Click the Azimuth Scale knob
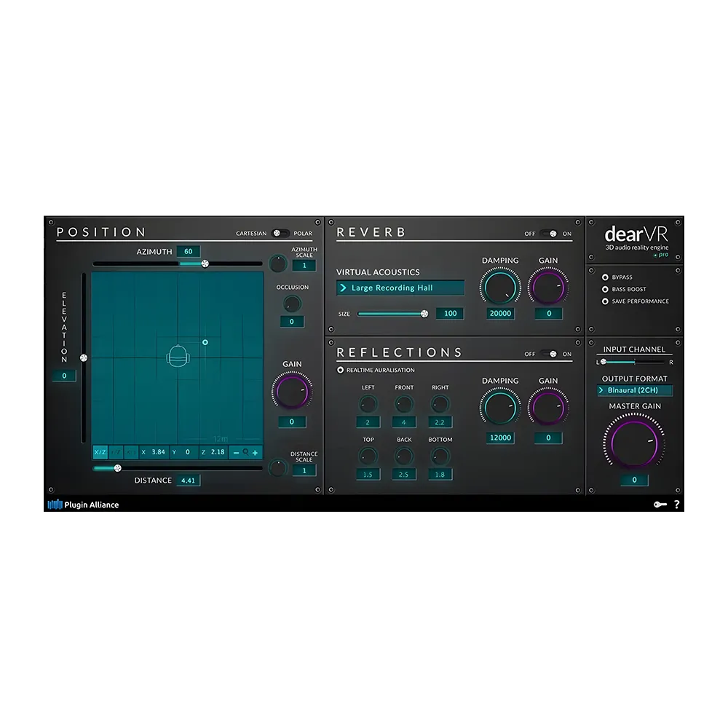The width and height of the screenshot is (728, 728). [278, 264]
